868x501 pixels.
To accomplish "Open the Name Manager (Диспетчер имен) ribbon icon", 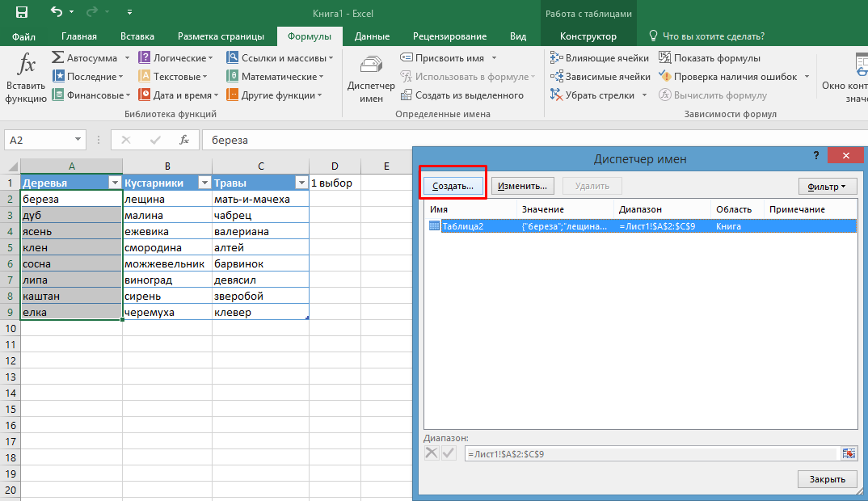I will (x=371, y=67).
